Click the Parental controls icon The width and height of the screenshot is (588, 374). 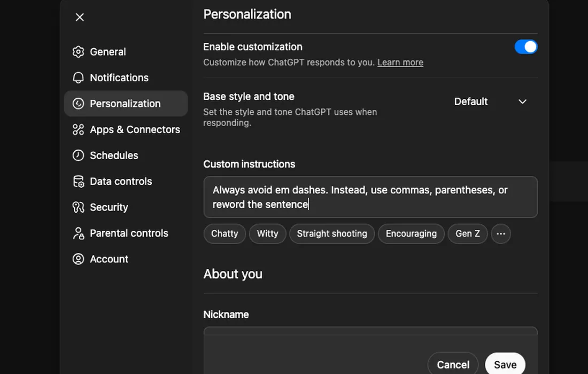(x=79, y=233)
